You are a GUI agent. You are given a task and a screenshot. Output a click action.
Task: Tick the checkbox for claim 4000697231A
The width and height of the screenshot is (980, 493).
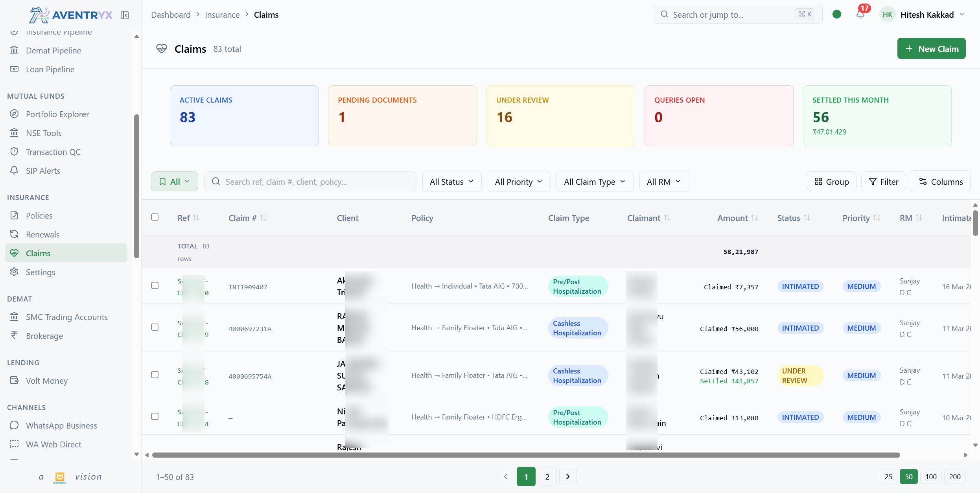[155, 327]
